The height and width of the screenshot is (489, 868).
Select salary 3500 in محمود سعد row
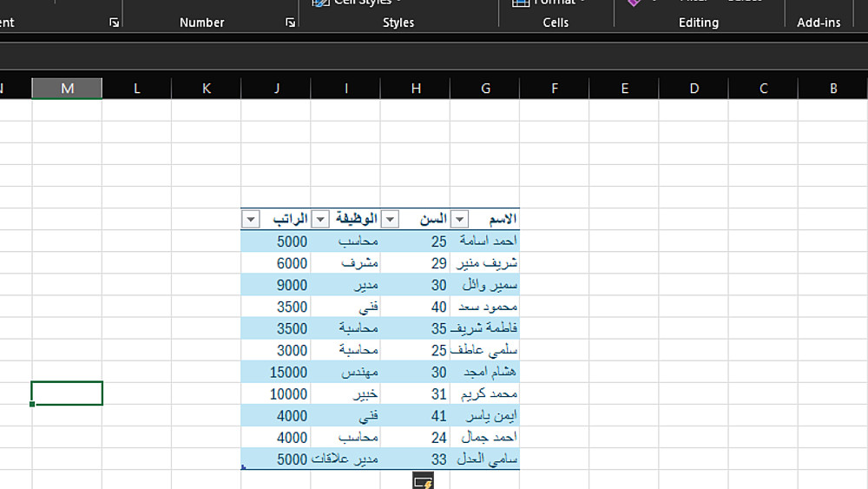coord(276,307)
